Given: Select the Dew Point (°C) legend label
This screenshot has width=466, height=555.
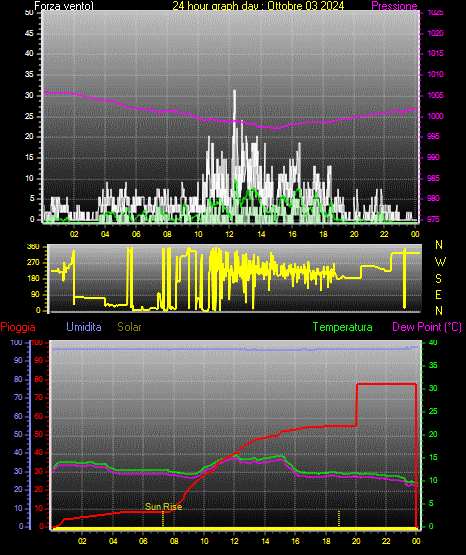Looking at the screenshot, I should tap(427, 327).
